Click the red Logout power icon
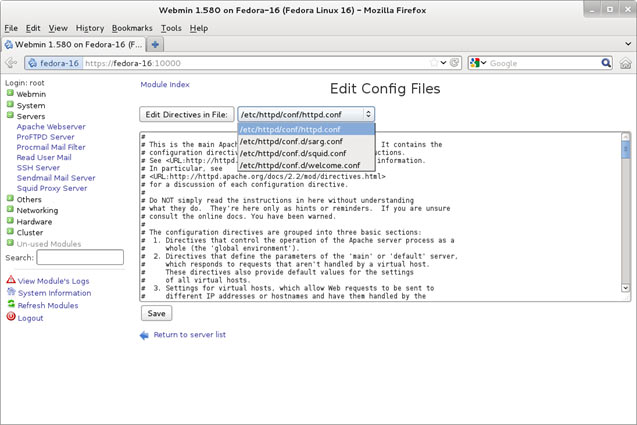The width and height of the screenshot is (637, 425). [x=11, y=316]
